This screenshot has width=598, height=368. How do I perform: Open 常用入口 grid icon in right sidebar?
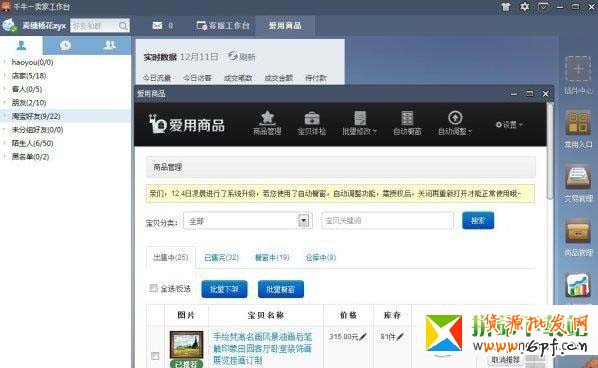coord(578,123)
